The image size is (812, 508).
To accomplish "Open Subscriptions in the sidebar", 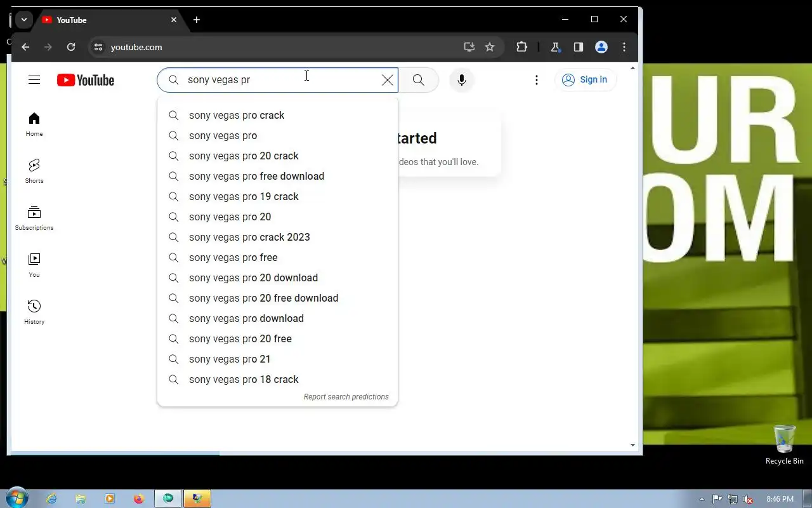I will (34, 218).
